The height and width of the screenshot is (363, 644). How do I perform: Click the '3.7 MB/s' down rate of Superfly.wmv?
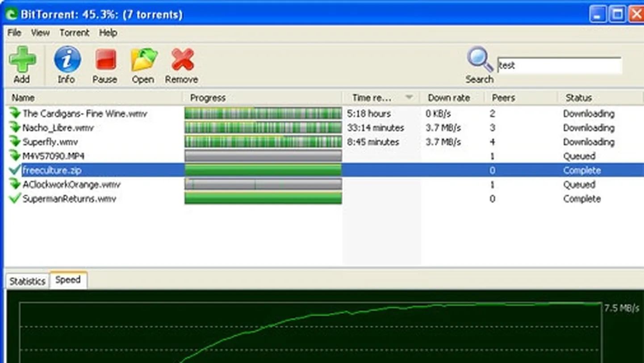(x=443, y=142)
